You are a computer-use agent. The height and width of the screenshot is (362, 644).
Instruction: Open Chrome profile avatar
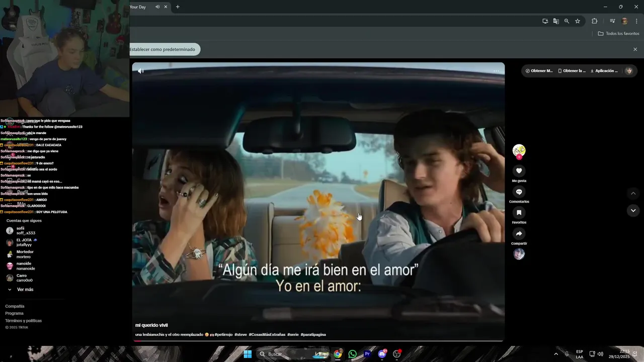coord(624,21)
